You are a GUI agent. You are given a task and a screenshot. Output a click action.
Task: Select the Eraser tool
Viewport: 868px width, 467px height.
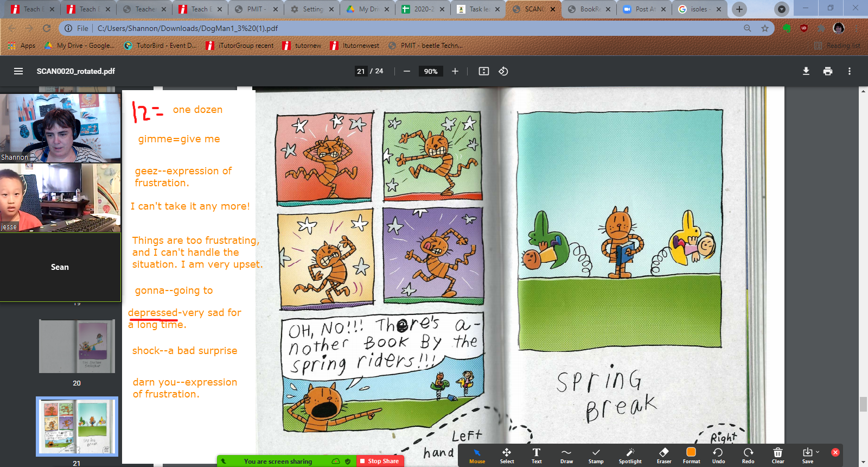coord(664,456)
